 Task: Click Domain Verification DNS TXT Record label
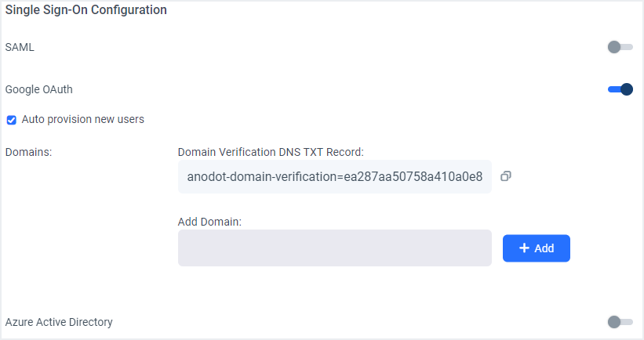(x=271, y=152)
